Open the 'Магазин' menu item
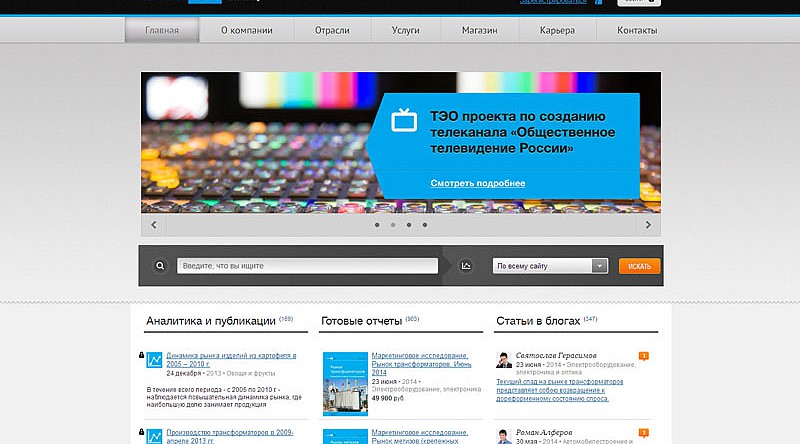The width and height of the screenshot is (800, 444). (480, 31)
